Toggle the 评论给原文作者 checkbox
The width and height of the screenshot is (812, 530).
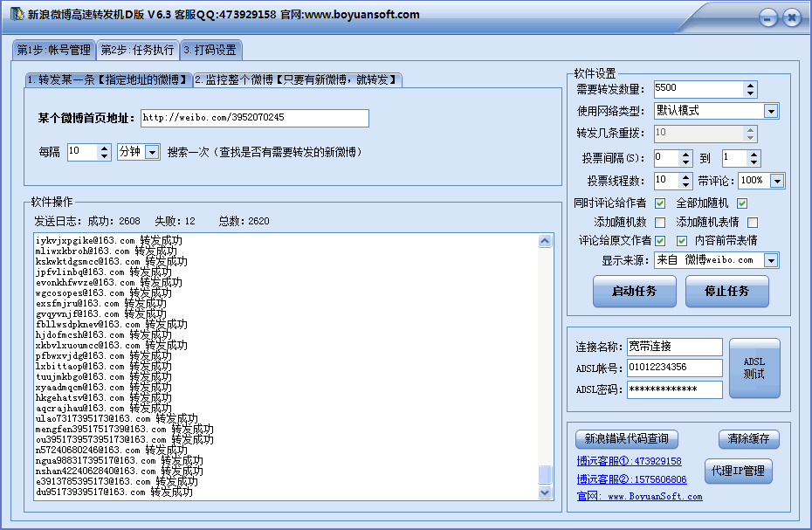(x=660, y=240)
